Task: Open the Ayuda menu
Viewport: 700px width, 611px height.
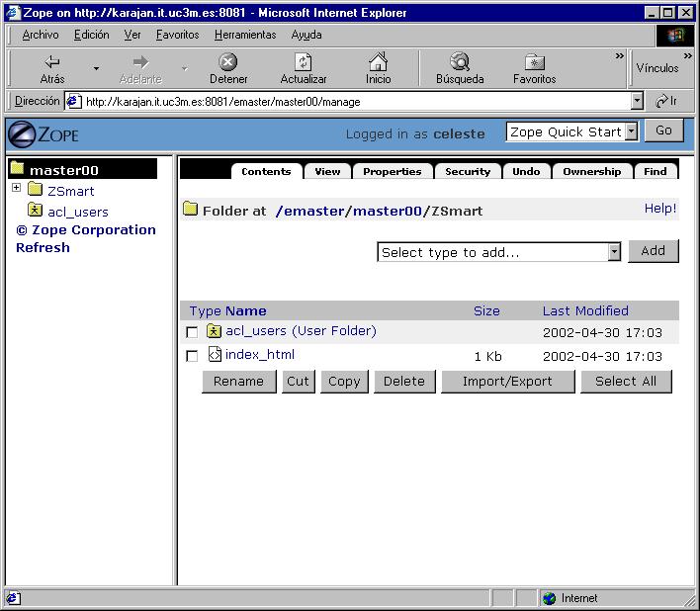Action: [306, 35]
